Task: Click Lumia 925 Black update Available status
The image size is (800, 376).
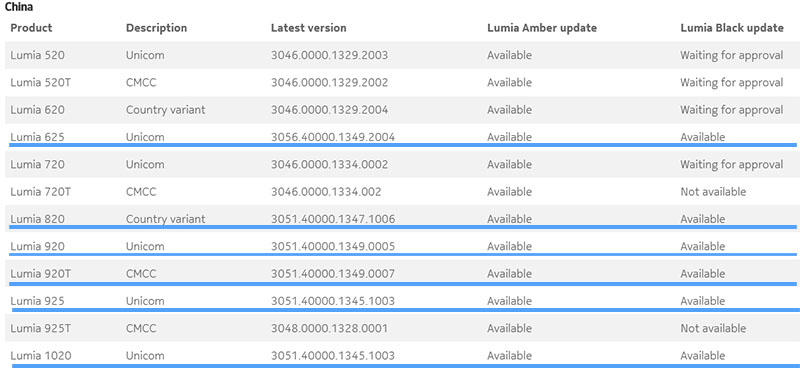Action: tap(703, 301)
